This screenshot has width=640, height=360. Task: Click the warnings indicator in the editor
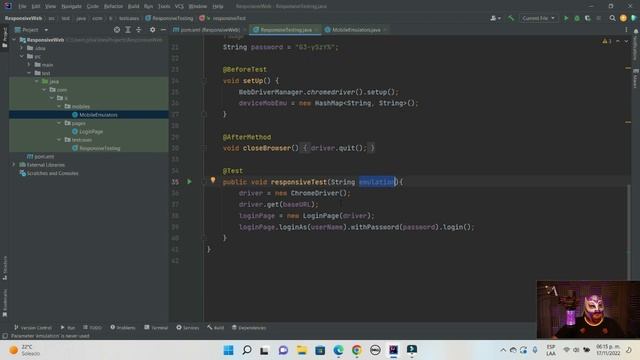click(x=607, y=41)
